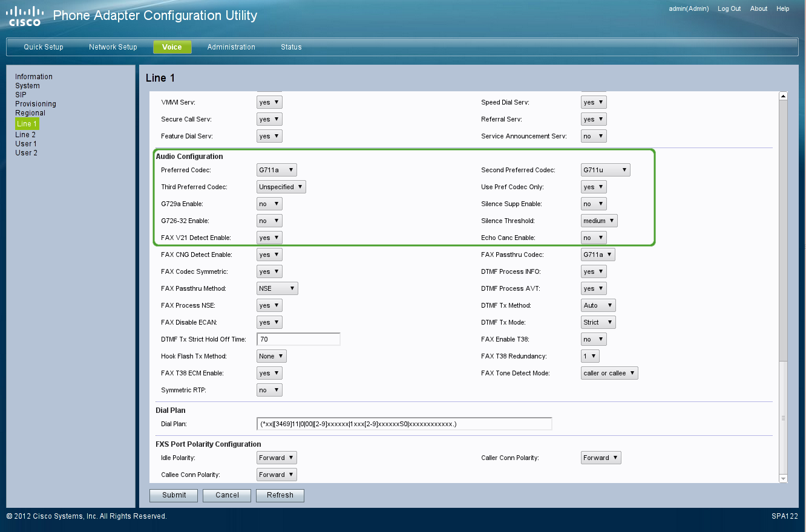Open the Administration tab
Image resolution: width=806 pixels, height=532 pixels.
(x=231, y=47)
